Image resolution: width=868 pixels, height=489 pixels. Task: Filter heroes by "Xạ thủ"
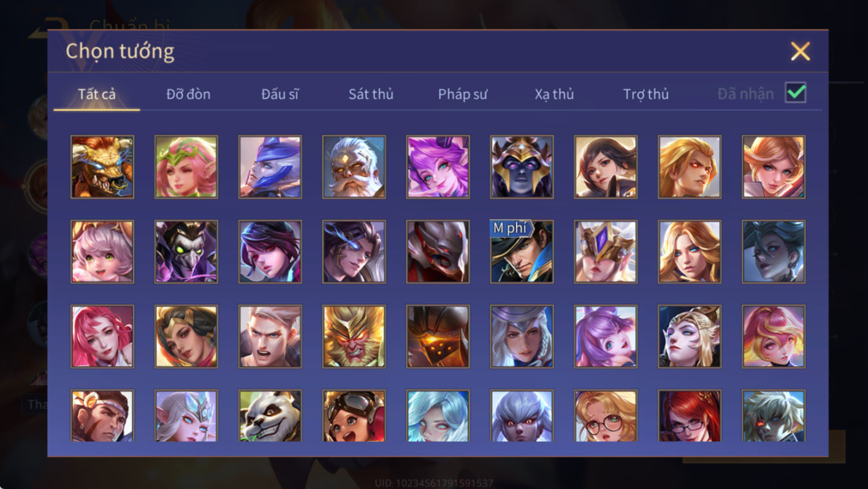(554, 94)
